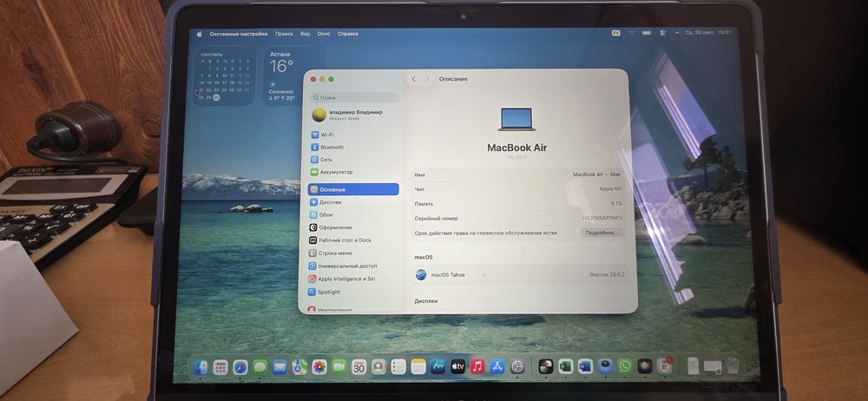Open Messages from the Dock
Screen dimensions: 868x401
260,366
